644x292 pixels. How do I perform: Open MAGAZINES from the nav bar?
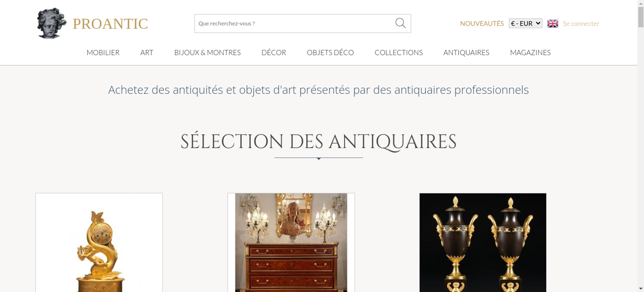click(530, 52)
